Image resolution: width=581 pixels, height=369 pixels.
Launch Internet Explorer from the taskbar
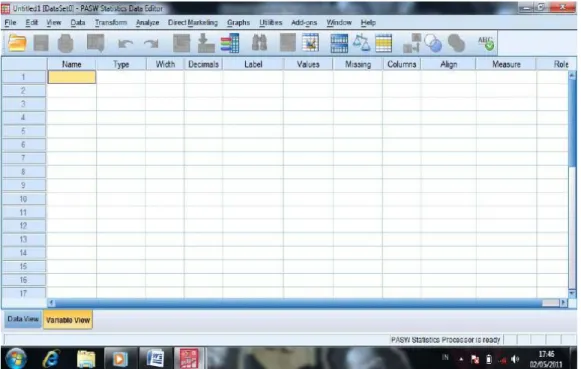(x=50, y=359)
